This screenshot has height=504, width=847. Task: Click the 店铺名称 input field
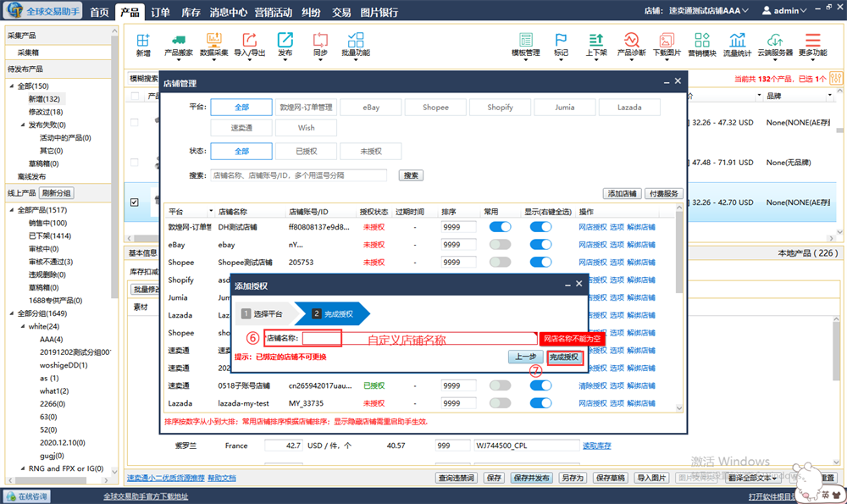pyautogui.click(x=419, y=339)
